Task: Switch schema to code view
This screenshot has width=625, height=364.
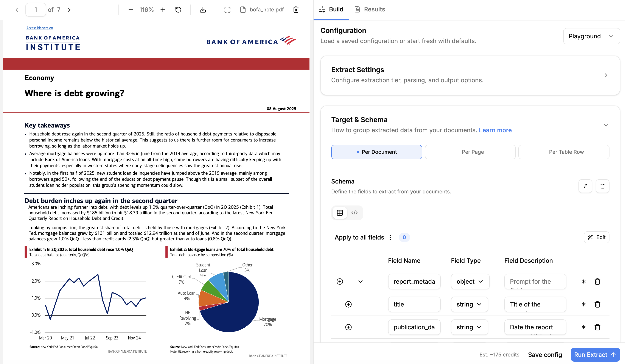Action: tap(355, 213)
